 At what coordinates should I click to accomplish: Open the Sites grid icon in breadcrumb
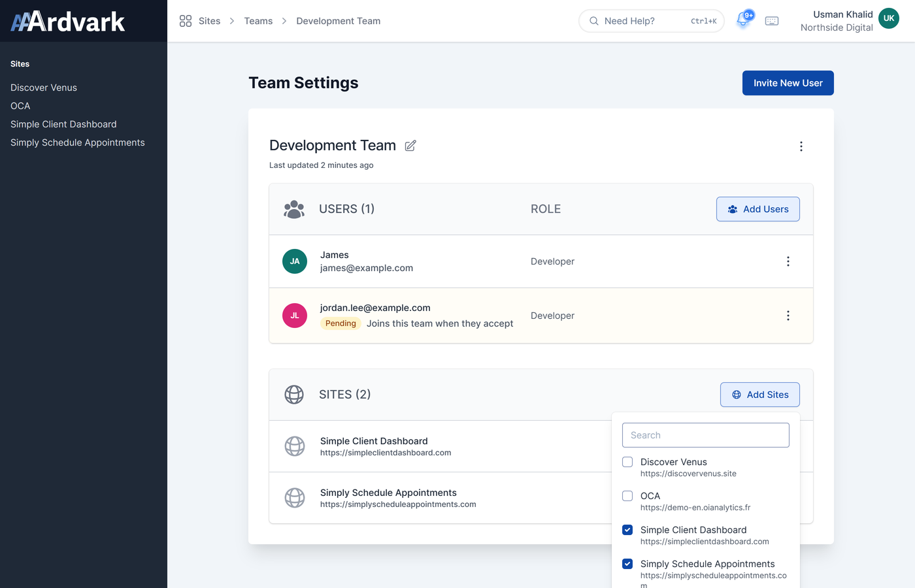coord(186,21)
